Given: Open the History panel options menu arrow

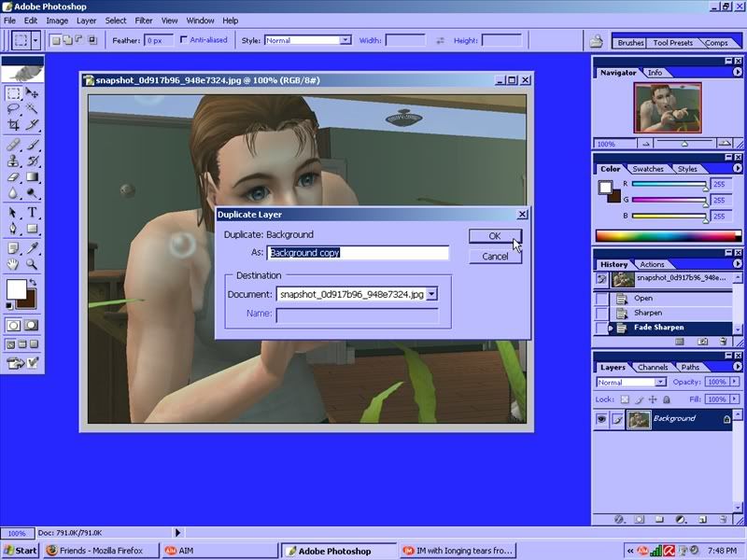Looking at the screenshot, I should (x=737, y=264).
